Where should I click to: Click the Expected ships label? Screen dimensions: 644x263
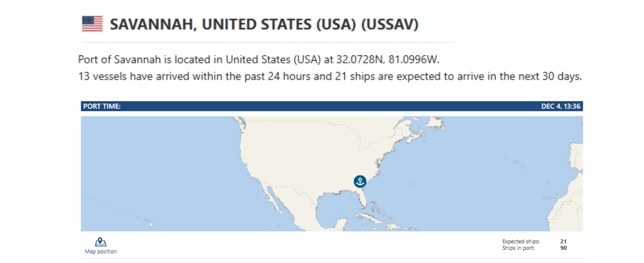tap(521, 241)
